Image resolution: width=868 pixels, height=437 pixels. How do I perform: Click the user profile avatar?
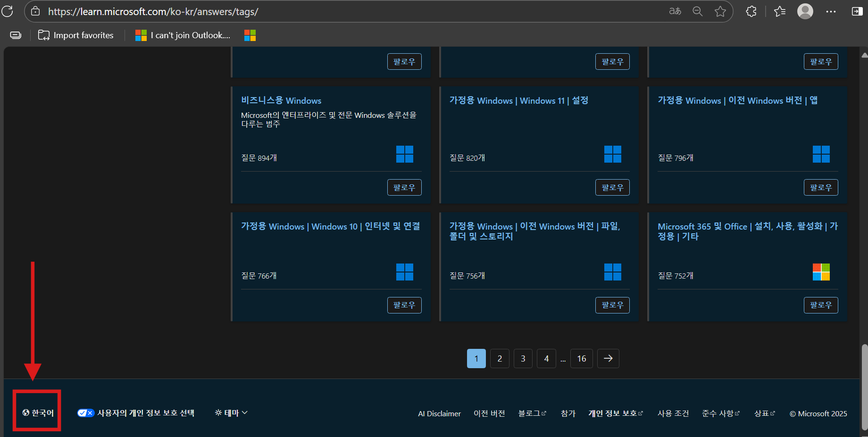[x=805, y=11]
